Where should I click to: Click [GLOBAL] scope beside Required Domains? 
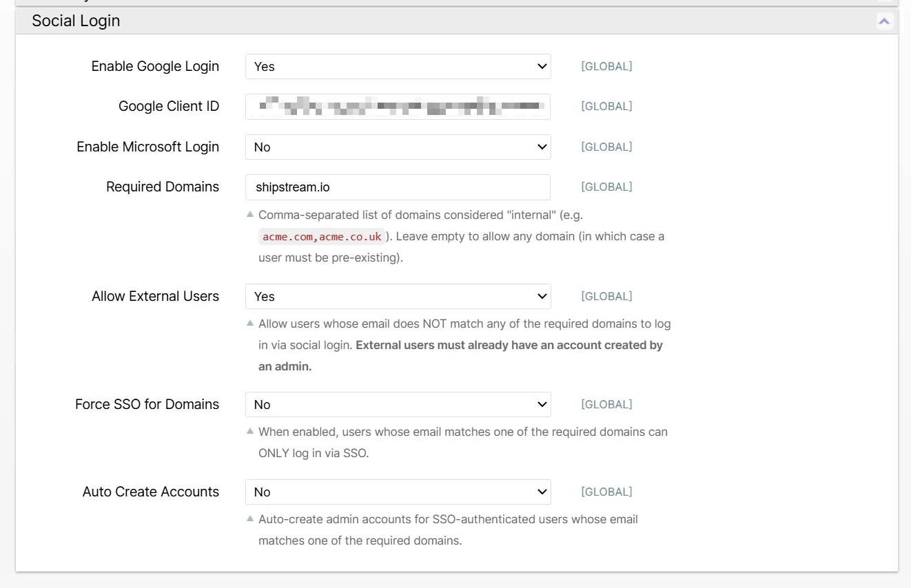[x=606, y=187]
